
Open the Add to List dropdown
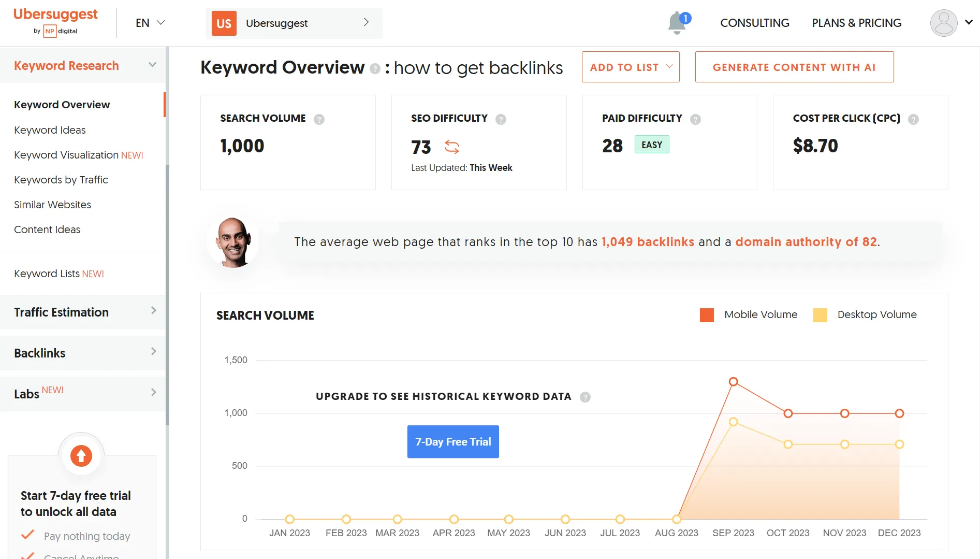(x=630, y=67)
